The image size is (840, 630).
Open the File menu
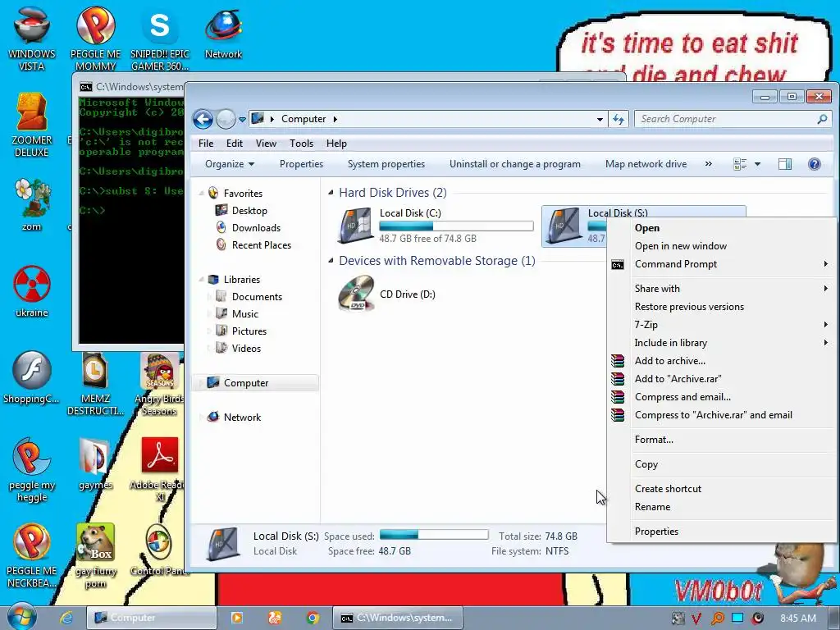(x=206, y=144)
